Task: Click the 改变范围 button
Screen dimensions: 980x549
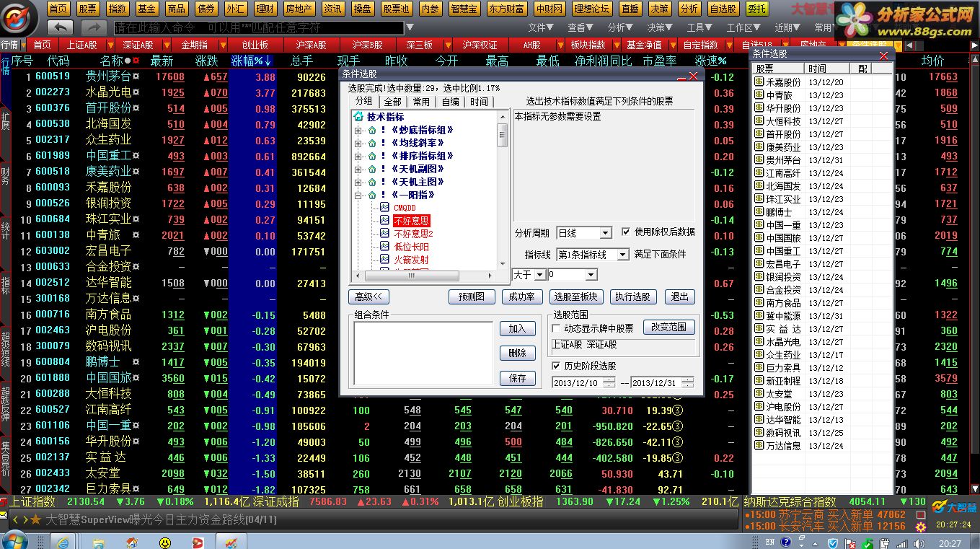Action: pyautogui.click(x=668, y=327)
